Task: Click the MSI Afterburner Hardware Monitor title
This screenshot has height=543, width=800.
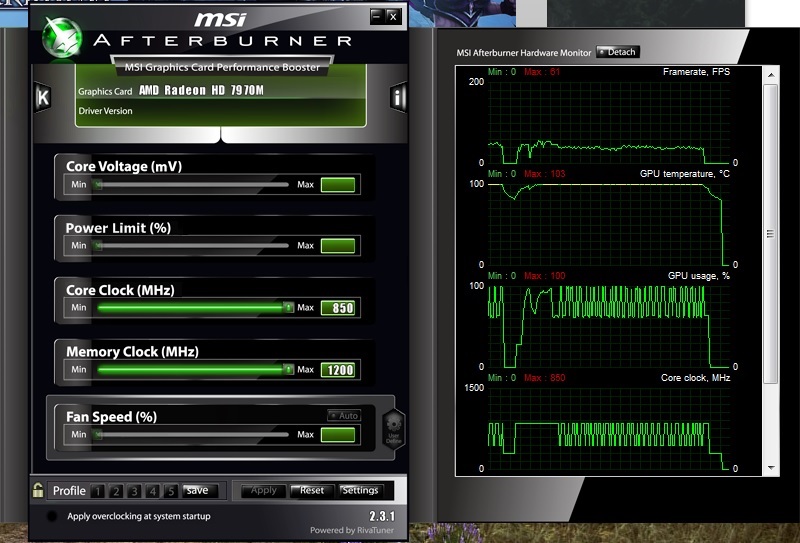Action: tap(523, 53)
